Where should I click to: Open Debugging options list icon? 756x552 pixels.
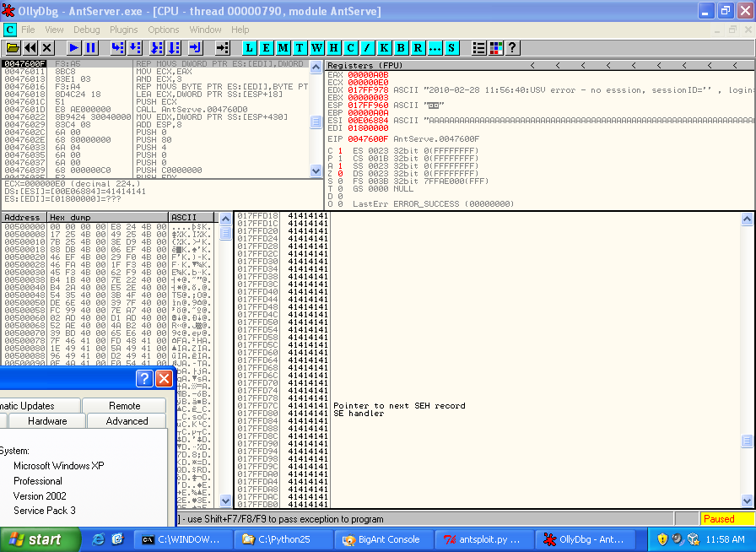click(x=478, y=48)
